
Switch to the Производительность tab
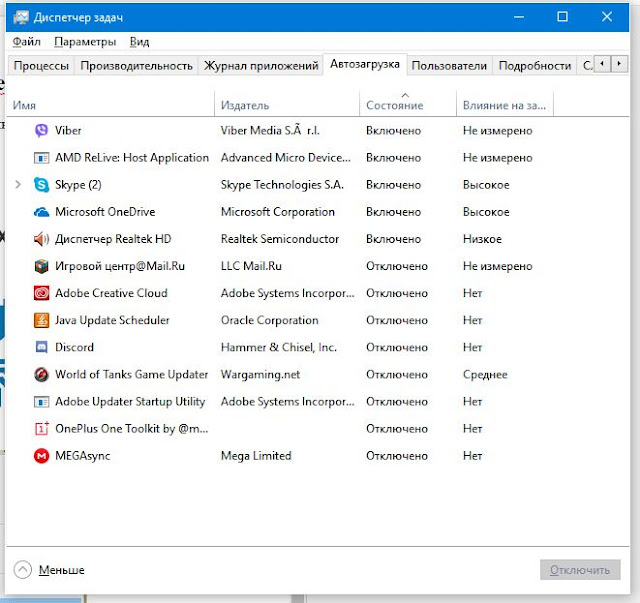(x=136, y=66)
